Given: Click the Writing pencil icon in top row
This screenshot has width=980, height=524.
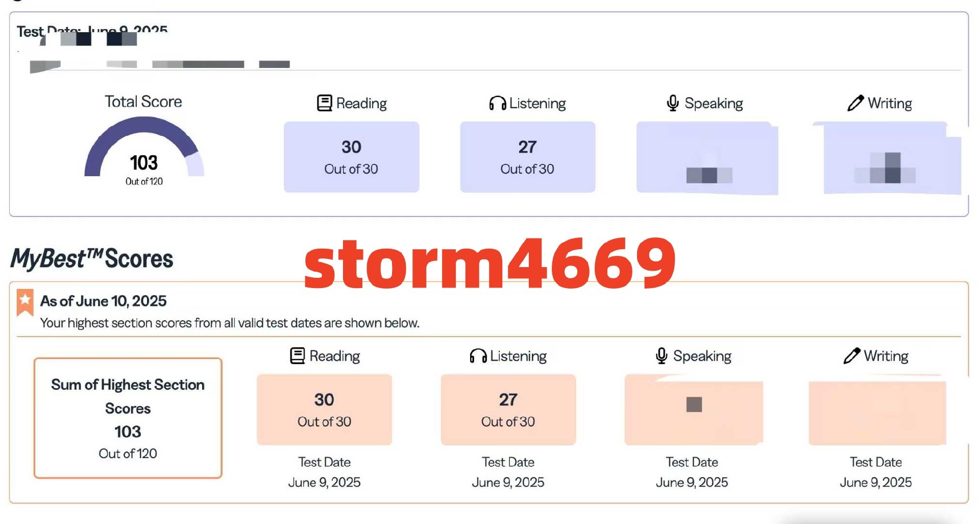Looking at the screenshot, I should click(x=855, y=103).
